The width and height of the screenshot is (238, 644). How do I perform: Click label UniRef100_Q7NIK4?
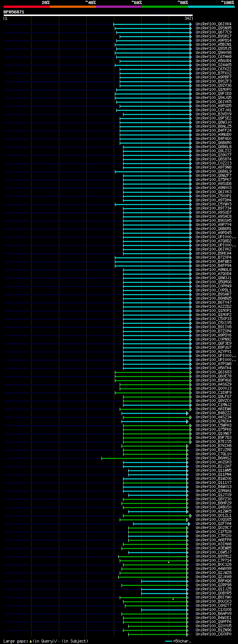(x=213, y=421)
